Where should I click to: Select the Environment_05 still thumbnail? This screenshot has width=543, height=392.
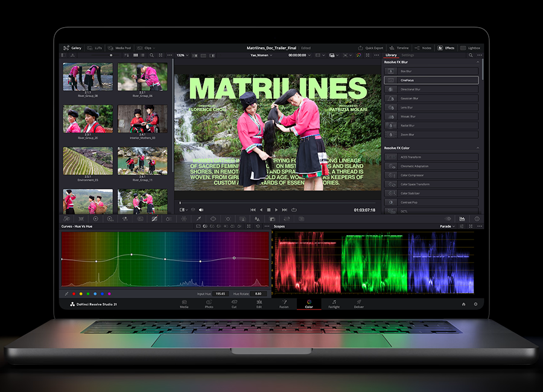click(x=87, y=161)
